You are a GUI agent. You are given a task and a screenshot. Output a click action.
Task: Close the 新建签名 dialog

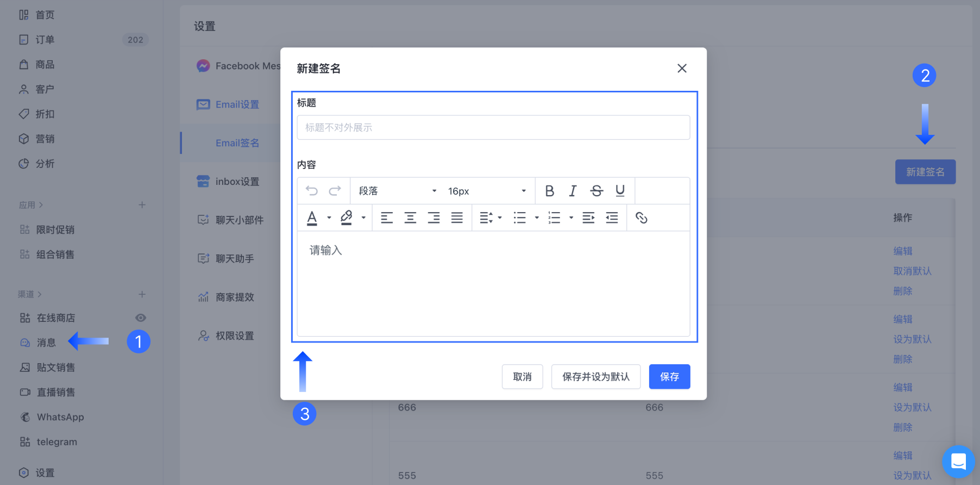coord(682,69)
